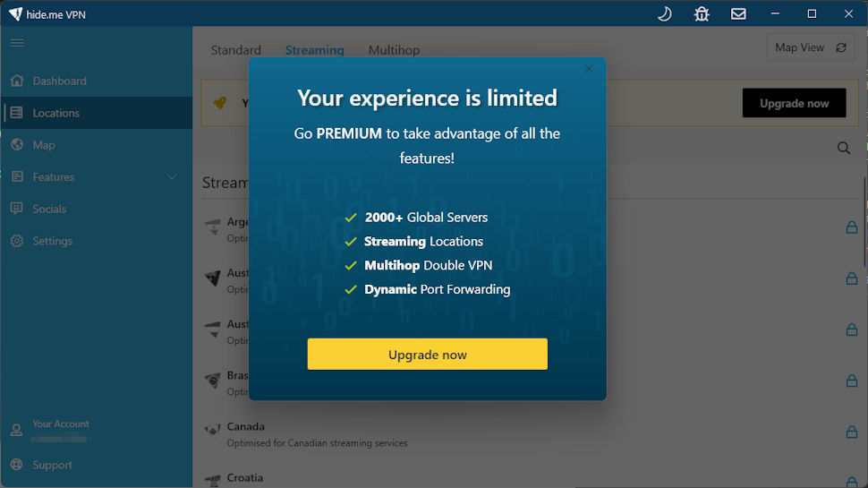Open Socials in the sidebar
Screen dimensions: 868x488
[x=97, y=209]
